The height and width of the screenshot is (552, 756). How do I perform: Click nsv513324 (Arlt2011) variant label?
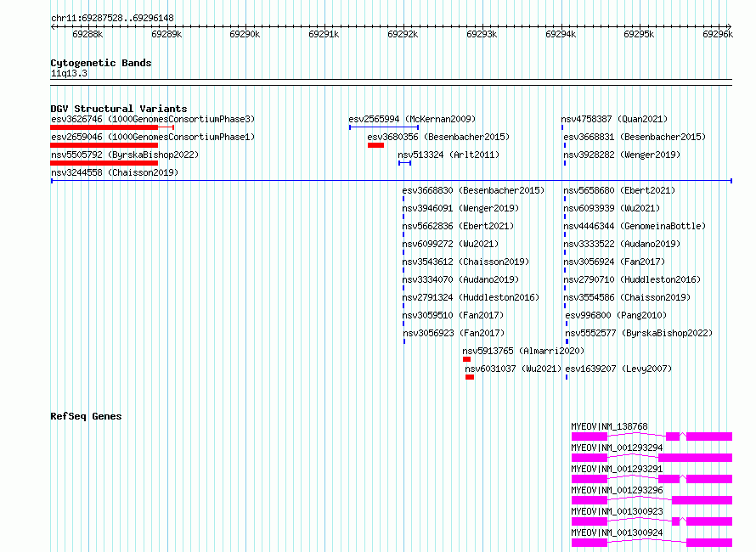point(449,155)
